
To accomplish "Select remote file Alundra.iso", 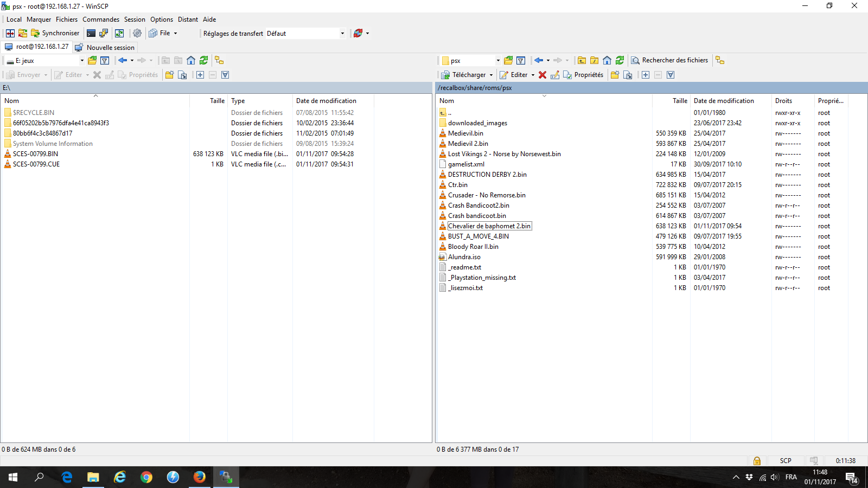I will [x=464, y=257].
